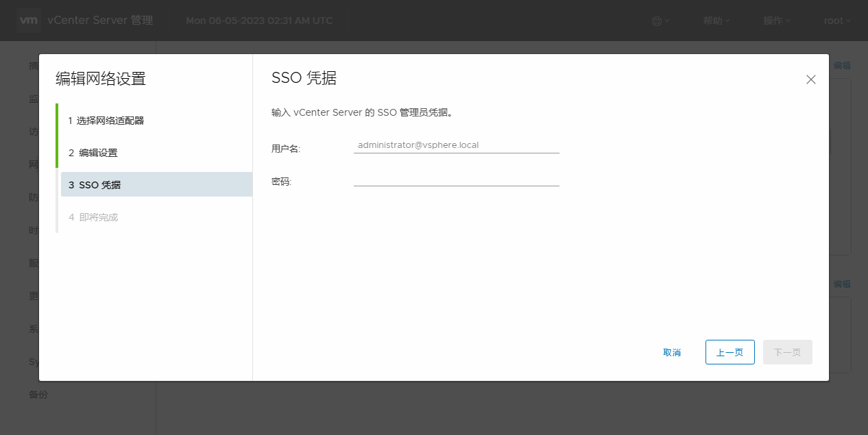Select step 4 即将完成
This screenshot has width=868, height=435.
(93, 217)
